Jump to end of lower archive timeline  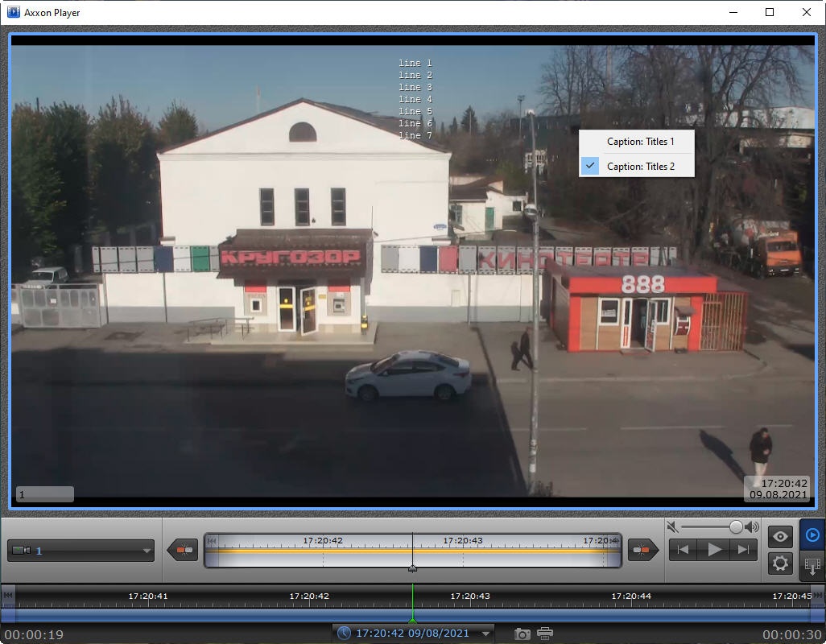point(818,595)
